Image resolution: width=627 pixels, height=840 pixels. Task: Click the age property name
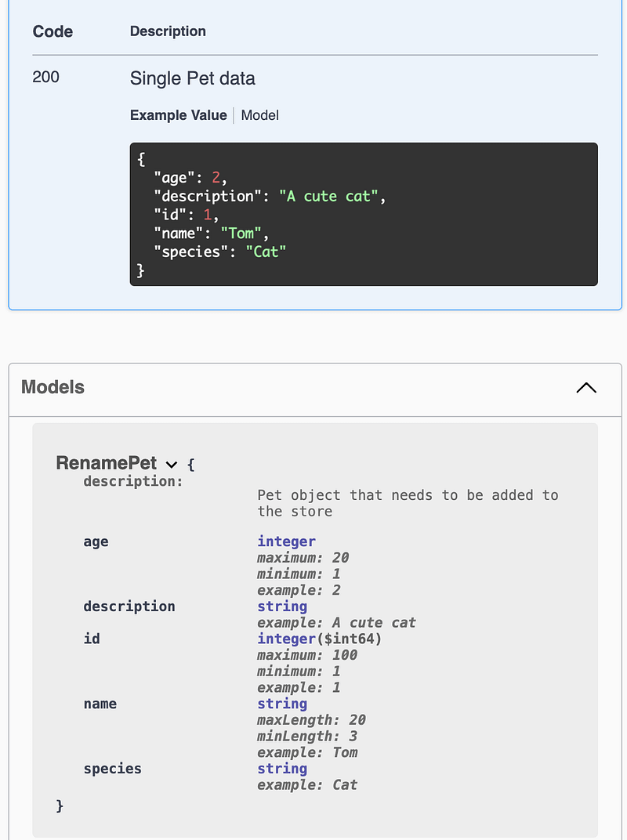click(96, 541)
